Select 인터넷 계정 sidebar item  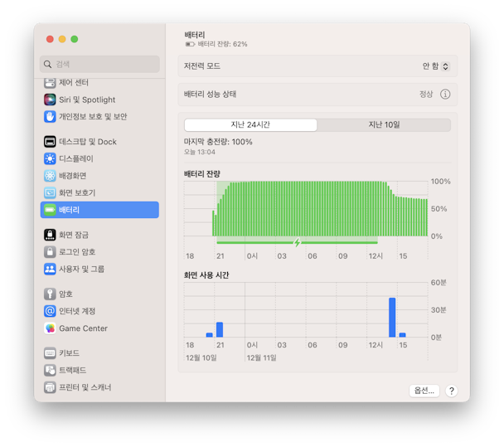pos(99,311)
